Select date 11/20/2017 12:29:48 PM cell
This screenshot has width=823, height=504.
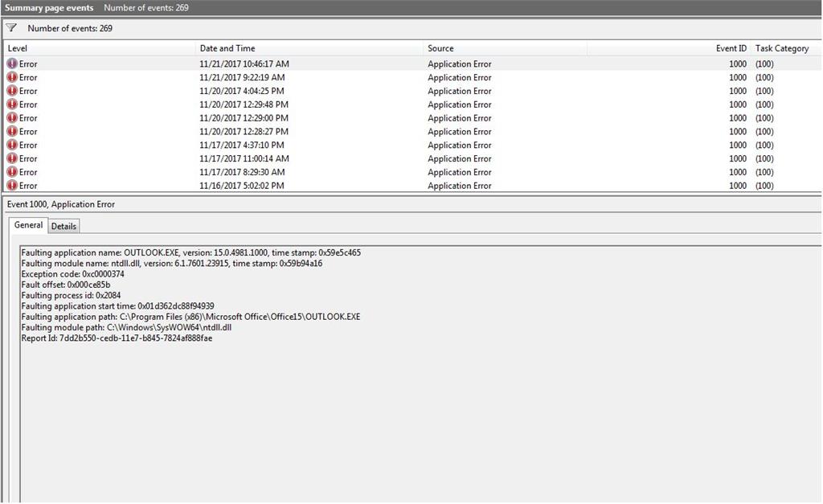coord(244,105)
